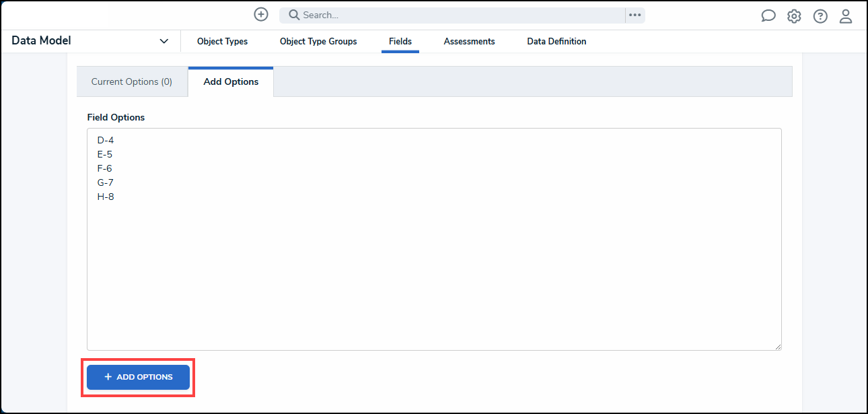
Task: Click the resize grip of the Field Options box
Action: point(779,345)
